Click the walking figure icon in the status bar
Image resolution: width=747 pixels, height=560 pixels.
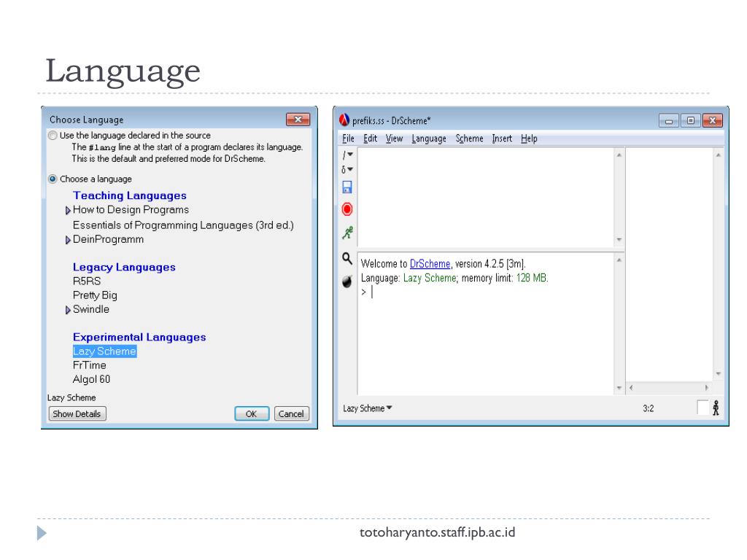click(x=716, y=408)
